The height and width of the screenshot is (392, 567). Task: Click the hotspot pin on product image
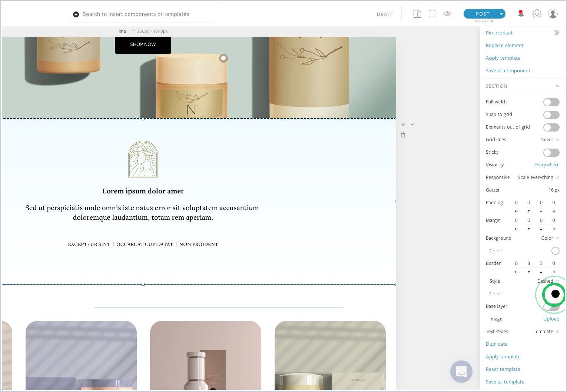[223, 58]
